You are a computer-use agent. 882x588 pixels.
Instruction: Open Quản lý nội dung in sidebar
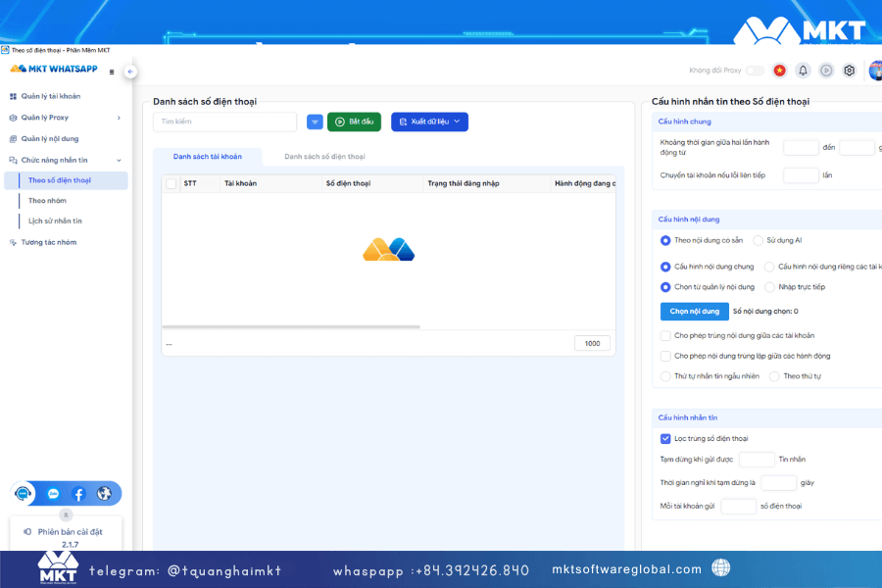50,139
